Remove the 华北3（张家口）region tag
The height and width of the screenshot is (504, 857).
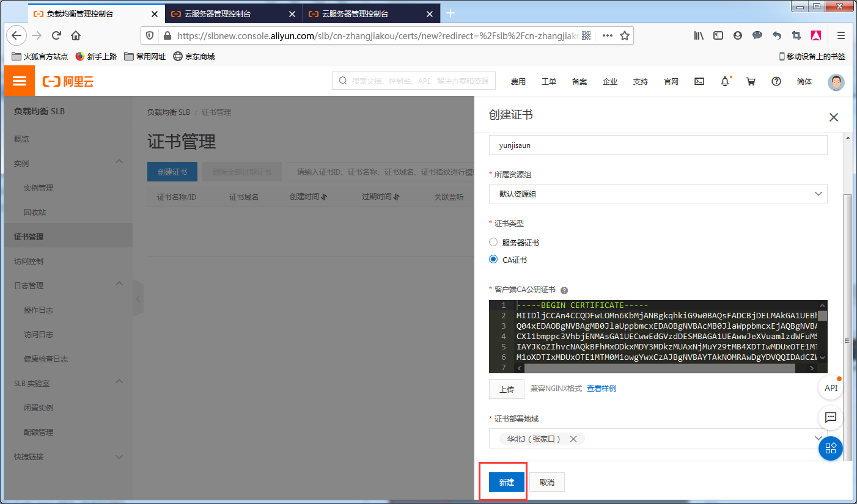point(573,439)
